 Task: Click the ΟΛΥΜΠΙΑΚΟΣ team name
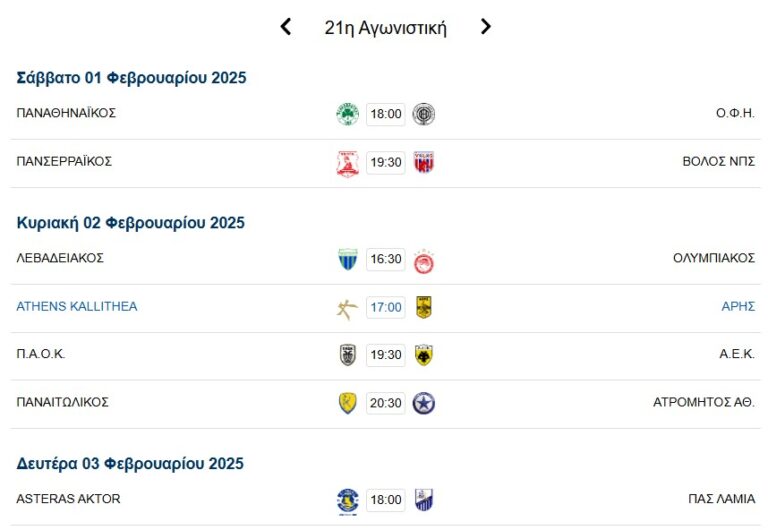click(714, 258)
